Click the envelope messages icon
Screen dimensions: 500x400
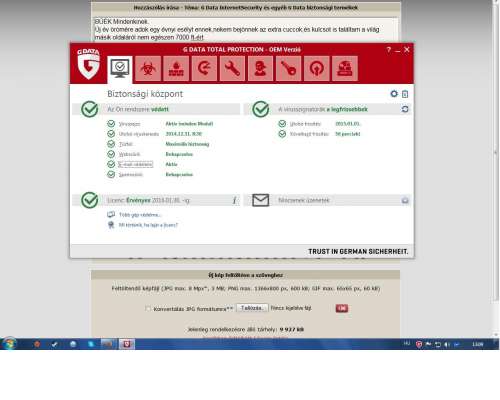point(260,200)
